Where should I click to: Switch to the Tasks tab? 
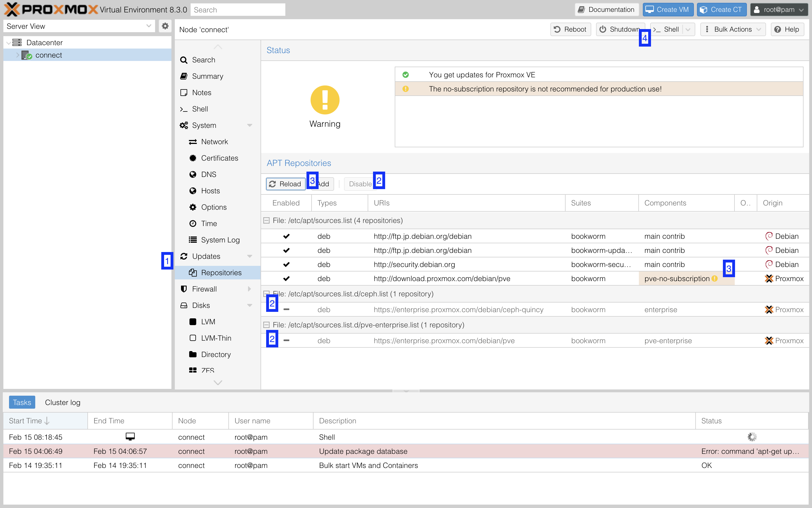click(22, 402)
